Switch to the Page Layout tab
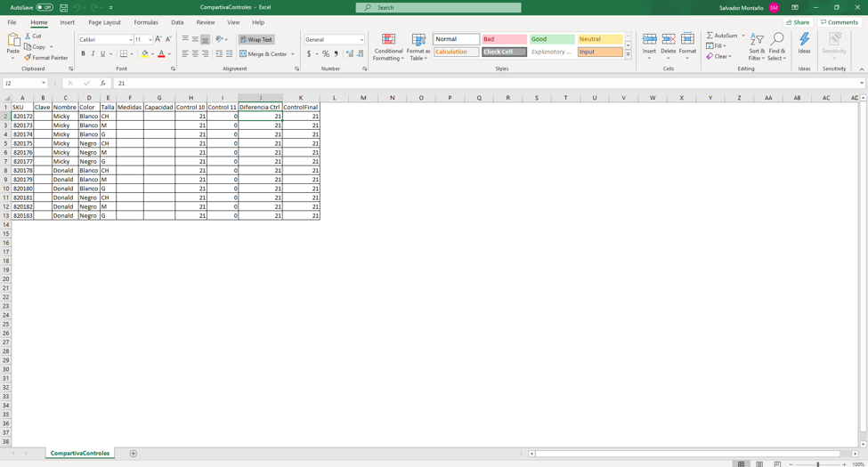This screenshot has height=467, width=868. [105, 23]
